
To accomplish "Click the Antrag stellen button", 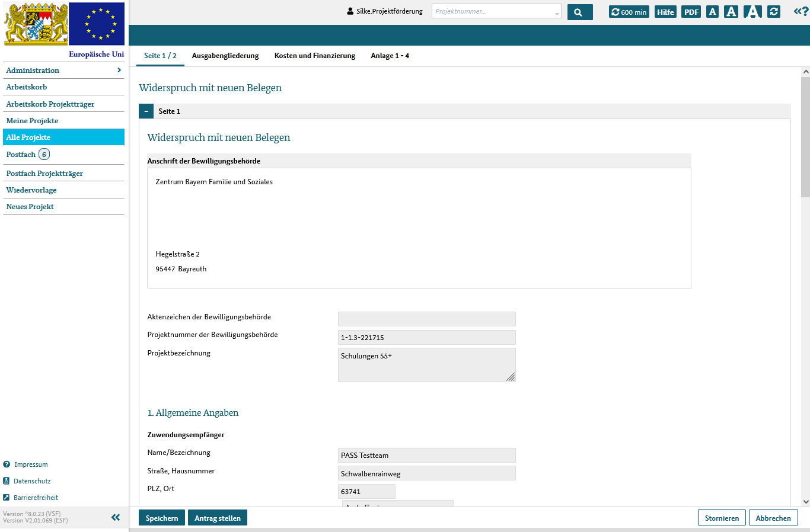I will click(218, 518).
